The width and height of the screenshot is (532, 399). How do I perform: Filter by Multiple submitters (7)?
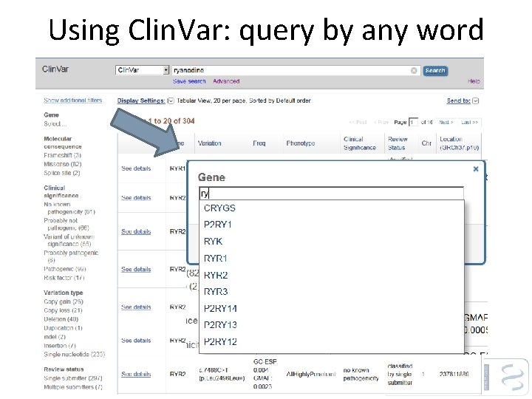(x=73, y=387)
